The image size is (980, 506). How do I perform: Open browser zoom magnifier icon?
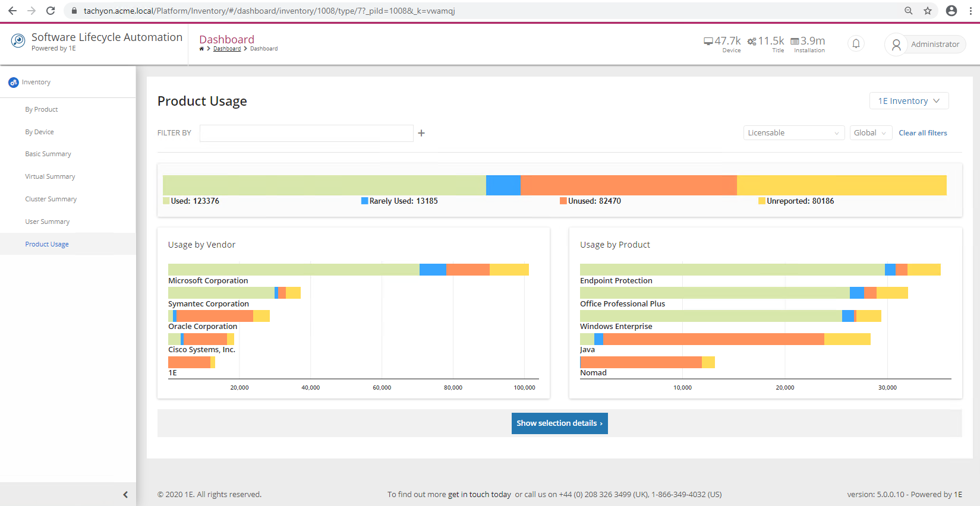pos(909,11)
